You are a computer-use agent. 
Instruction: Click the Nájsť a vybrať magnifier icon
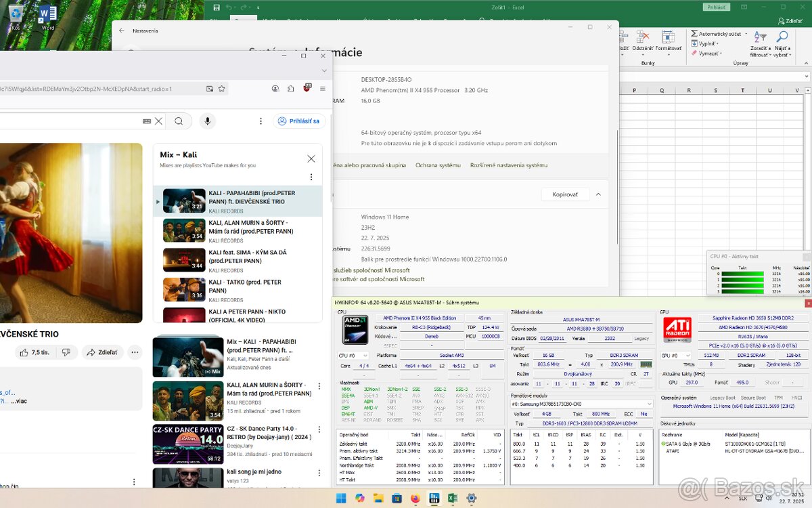click(782, 35)
